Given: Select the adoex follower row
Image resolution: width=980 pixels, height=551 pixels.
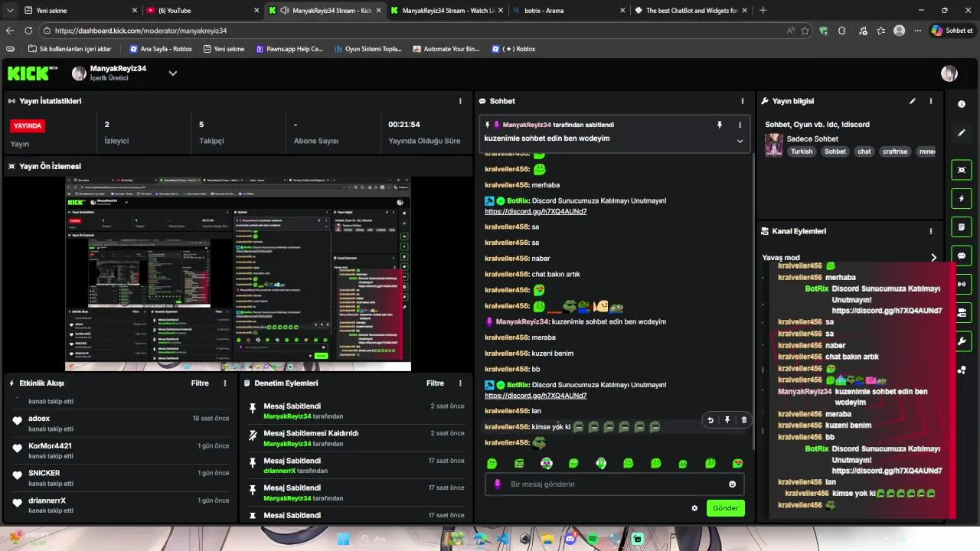Looking at the screenshot, I should click(x=121, y=423).
